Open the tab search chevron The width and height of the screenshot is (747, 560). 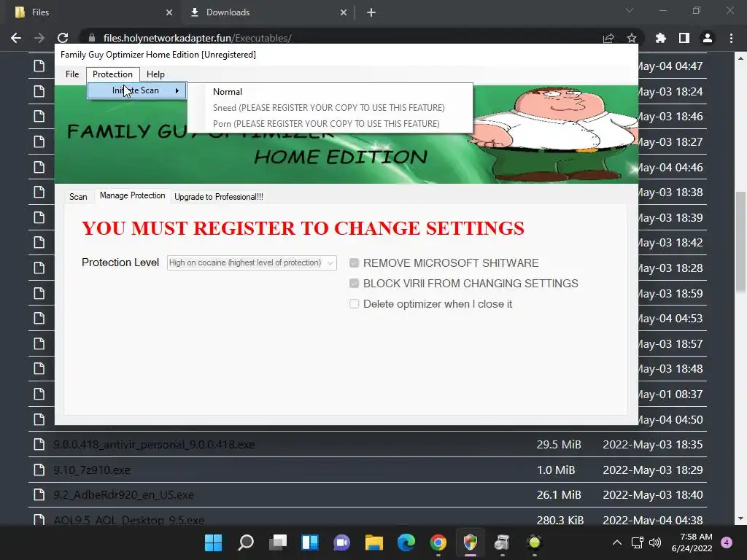click(x=630, y=10)
